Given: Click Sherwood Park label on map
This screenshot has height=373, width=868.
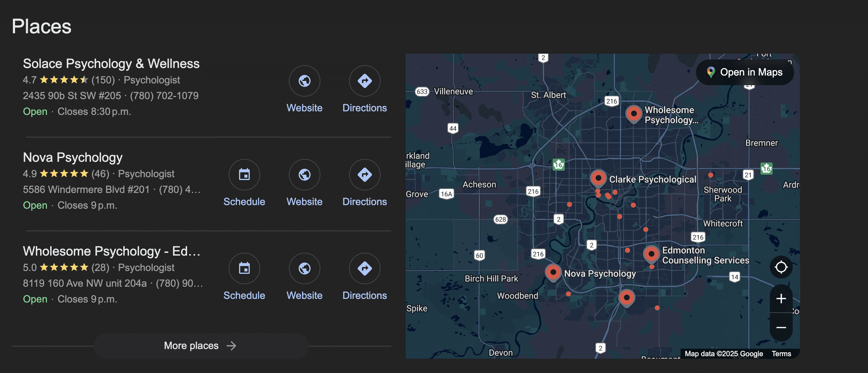Looking at the screenshot, I should click(723, 194).
